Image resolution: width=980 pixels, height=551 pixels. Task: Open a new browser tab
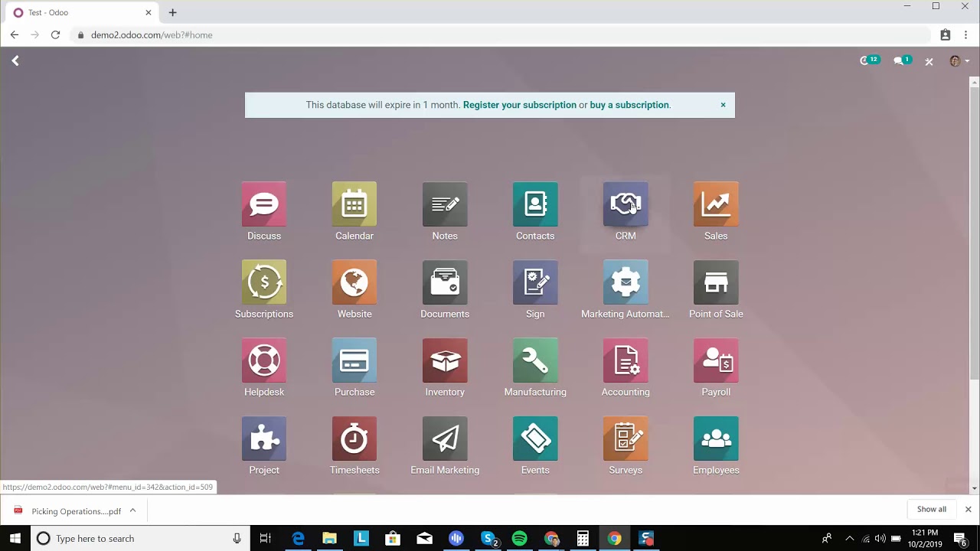[x=172, y=12]
